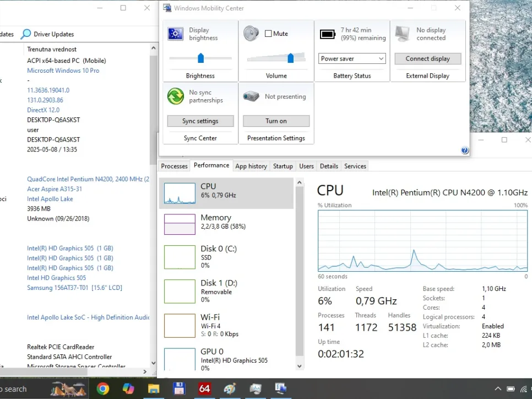532x399 pixels.
Task: Open AIDA64 red 64 icon on taskbar
Action: tap(204, 389)
